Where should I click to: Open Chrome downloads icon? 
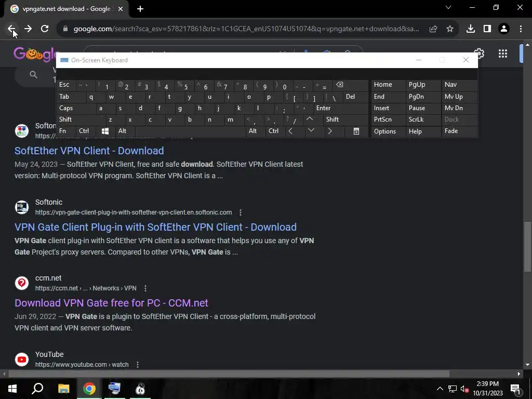(x=471, y=29)
